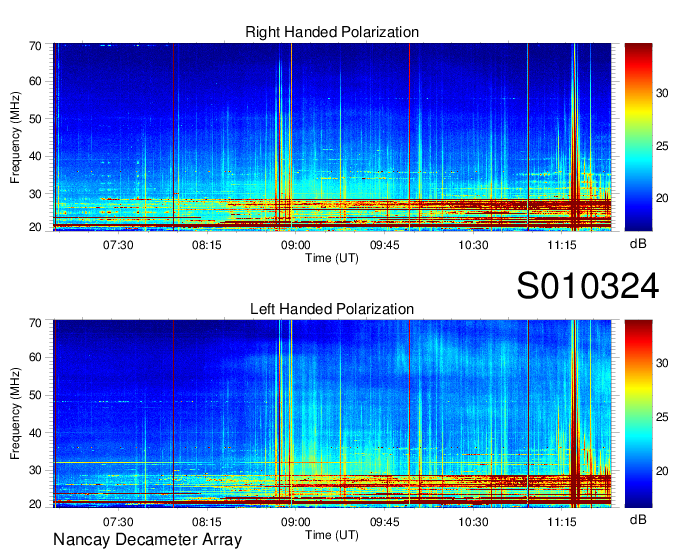Click 20 dB tick on Right Handed colorbar

(662, 199)
